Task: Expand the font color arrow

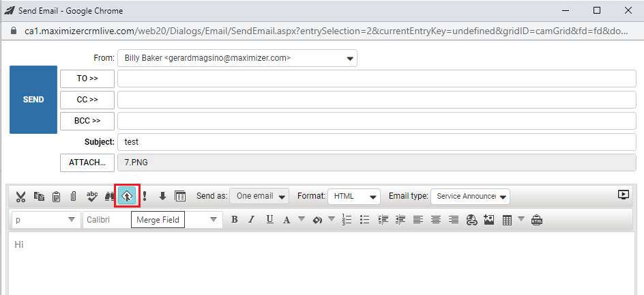Action: point(302,219)
